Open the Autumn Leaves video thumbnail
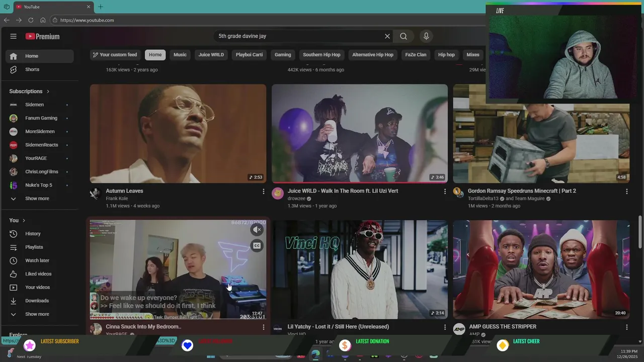This screenshot has width=644, height=362. click(178, 134)
